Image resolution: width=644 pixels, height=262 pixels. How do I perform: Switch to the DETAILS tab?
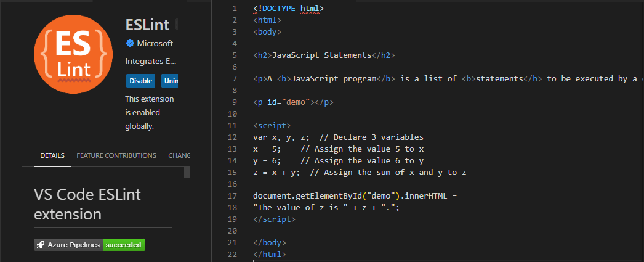point(52,155)
